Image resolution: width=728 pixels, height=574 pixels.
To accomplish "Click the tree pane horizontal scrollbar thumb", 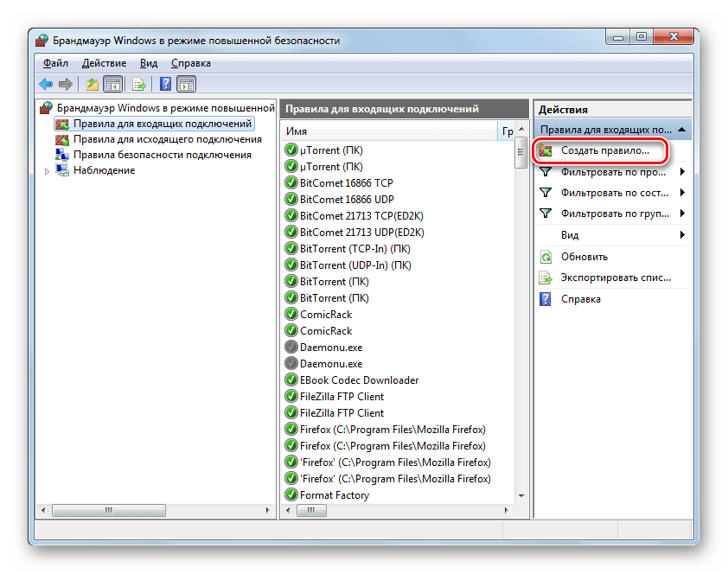I will point(109,510).
